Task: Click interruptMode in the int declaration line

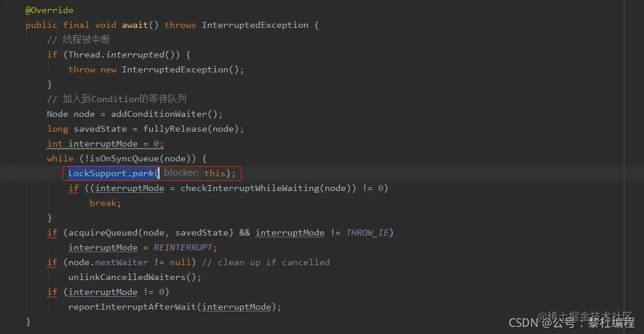Action: 103,144
